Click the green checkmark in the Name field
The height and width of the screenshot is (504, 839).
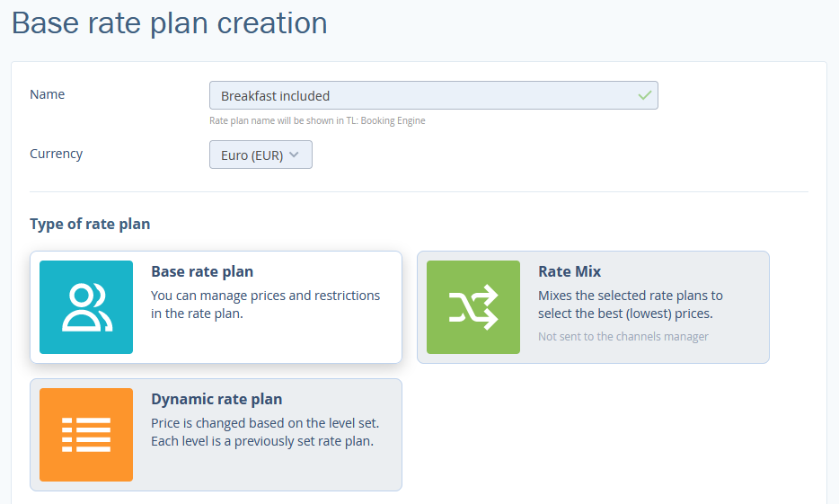[645, 95]
